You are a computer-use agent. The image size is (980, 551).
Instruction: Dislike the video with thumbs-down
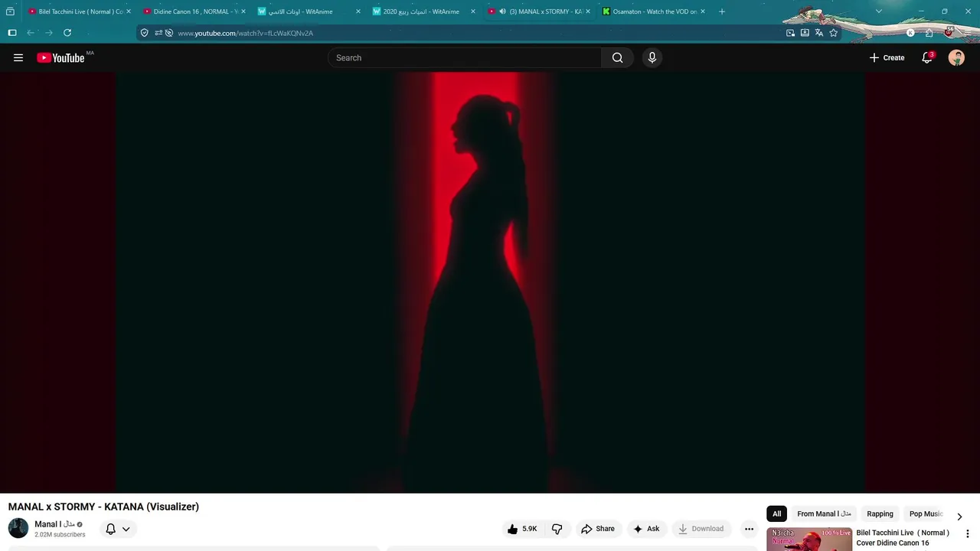coord(557,529)
